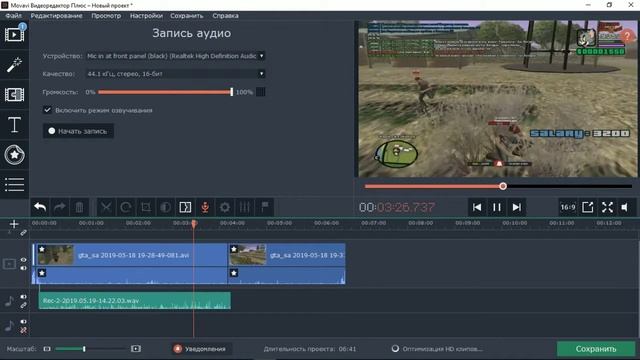The width and height of the screenshot is (640, 360).
Task: Redo the last undone action
Action: click(60, 207)
